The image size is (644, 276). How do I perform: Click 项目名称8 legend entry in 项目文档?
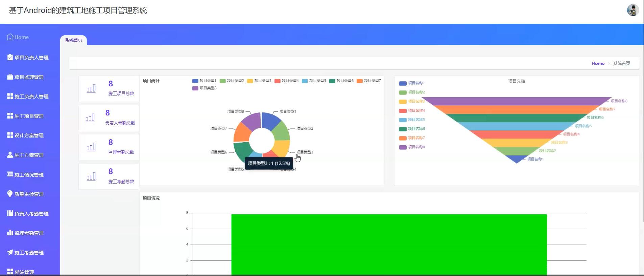click(x=411, y=147)
